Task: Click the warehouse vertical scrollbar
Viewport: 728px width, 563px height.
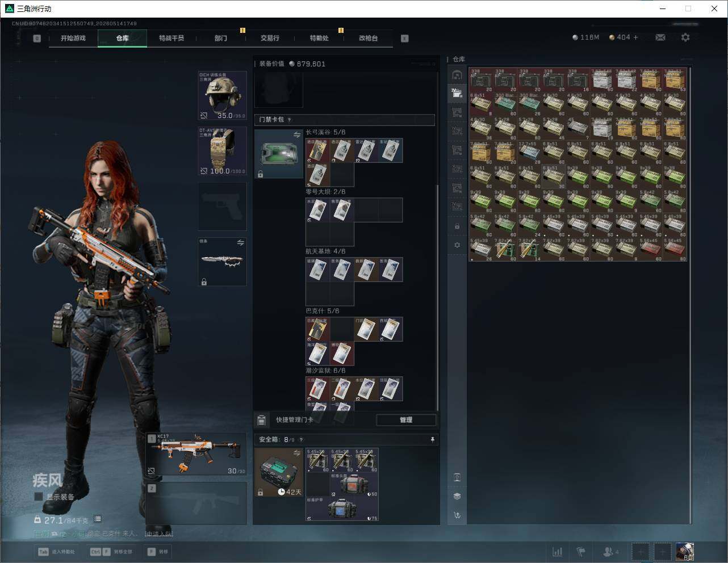Action: click(x=691, y=295)
